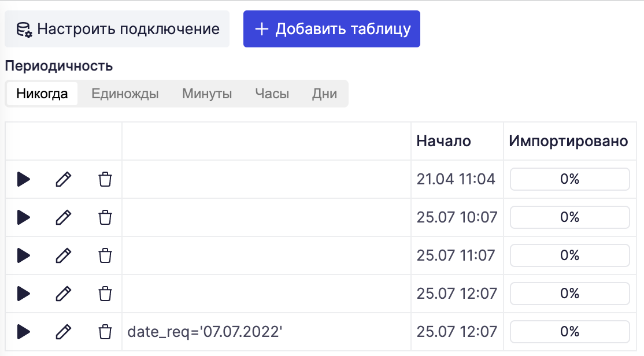Image resolution: width=644 pixels, height=356 pixels.
Task: Click Настроить подключение
Action: coord(117,28)
